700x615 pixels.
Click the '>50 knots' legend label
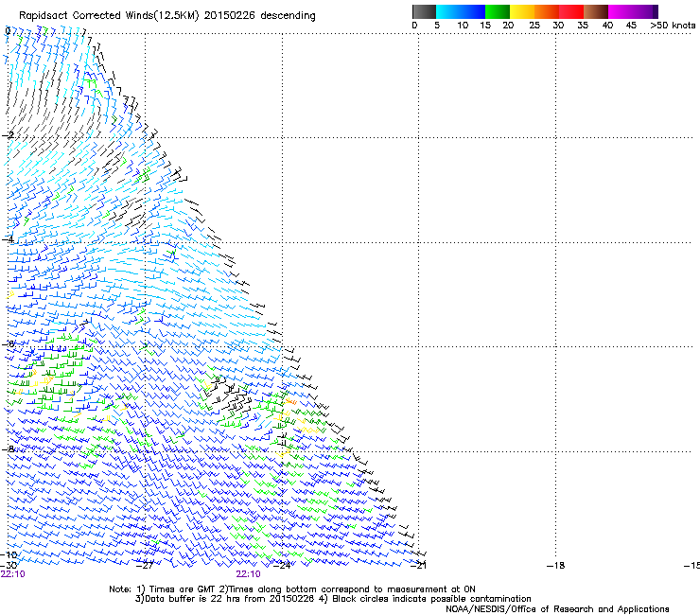pos(673,26)
